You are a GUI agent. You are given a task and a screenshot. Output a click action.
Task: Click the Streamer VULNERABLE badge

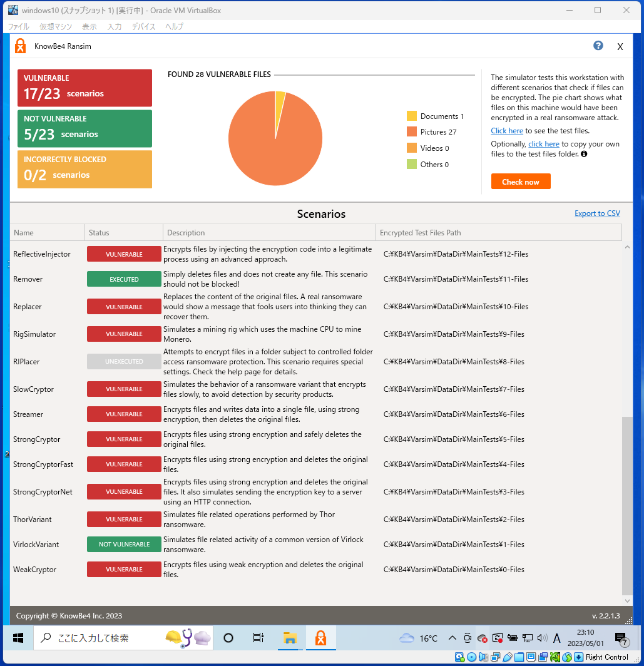124,414
